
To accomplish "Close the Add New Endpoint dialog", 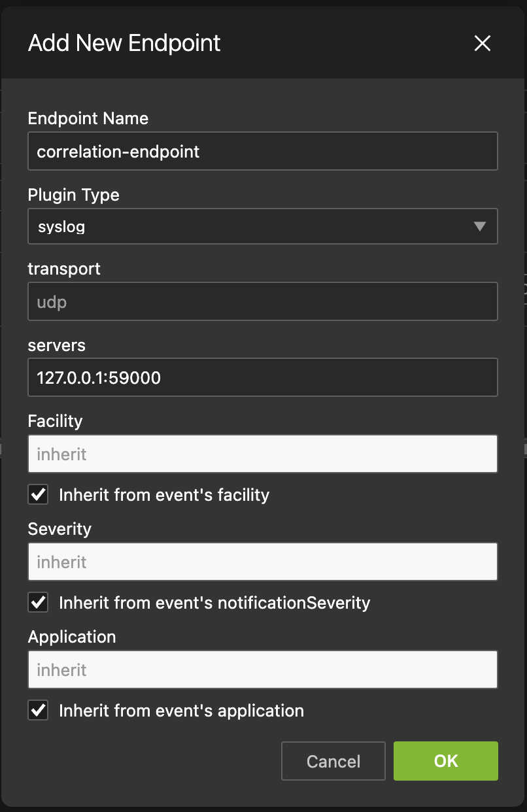I will pyautogui.click(x=483, y=44).
